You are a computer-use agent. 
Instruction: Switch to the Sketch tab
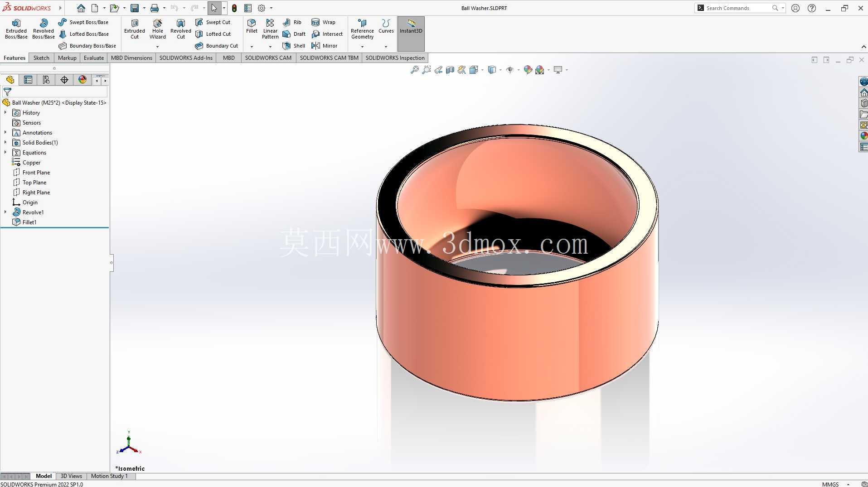coord(41,58)
